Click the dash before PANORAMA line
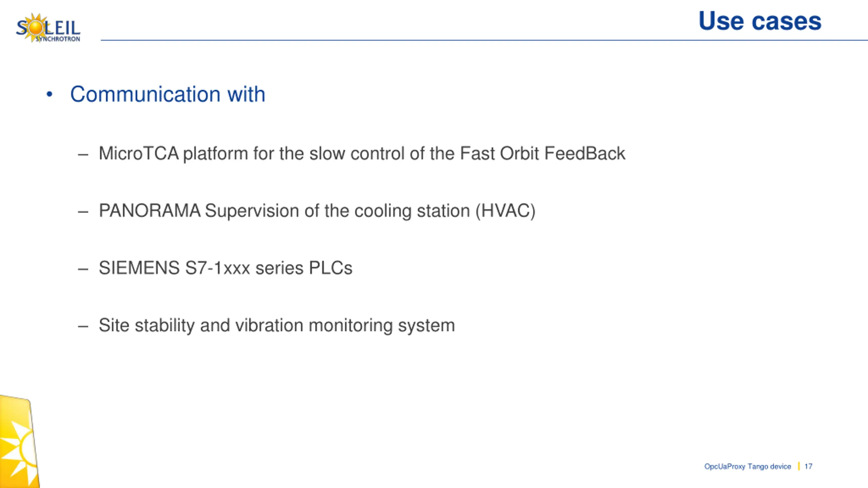 point(83,212)
